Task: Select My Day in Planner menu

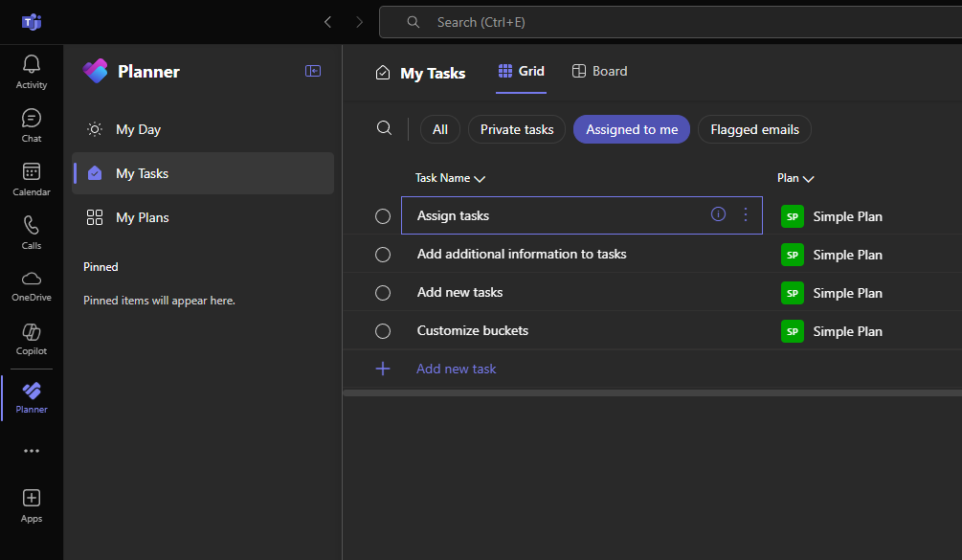Action: pos(138,129)
